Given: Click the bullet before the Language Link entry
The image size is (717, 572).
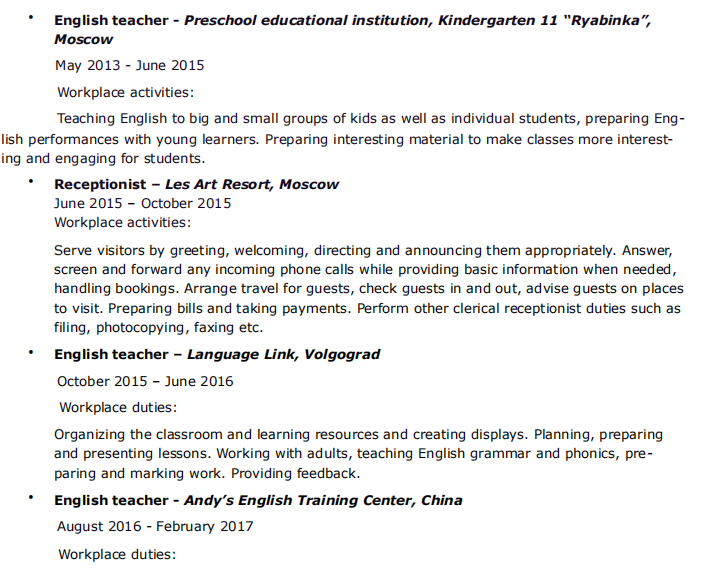Looking at the screenshot, I should (31, 352).
